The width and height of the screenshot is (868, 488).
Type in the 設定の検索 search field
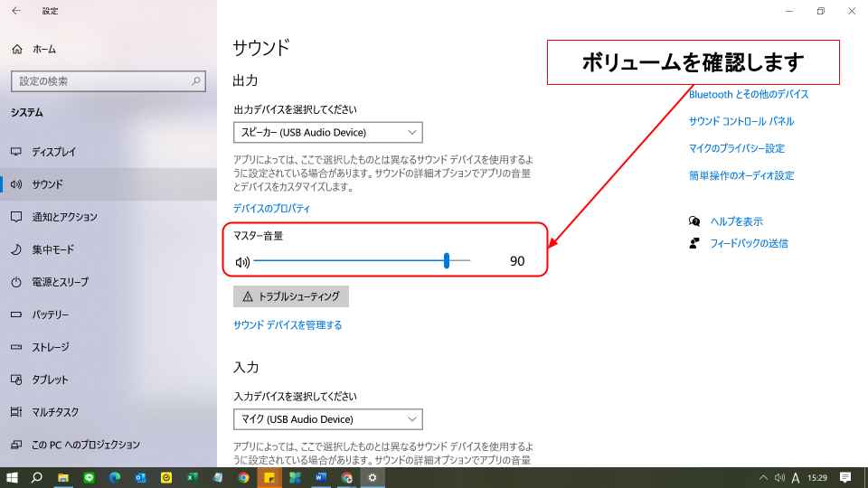click(99, 81)
